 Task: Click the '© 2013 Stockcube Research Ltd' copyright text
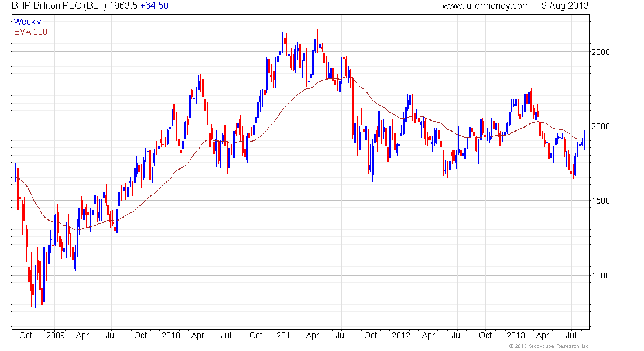tap(549, 346)
